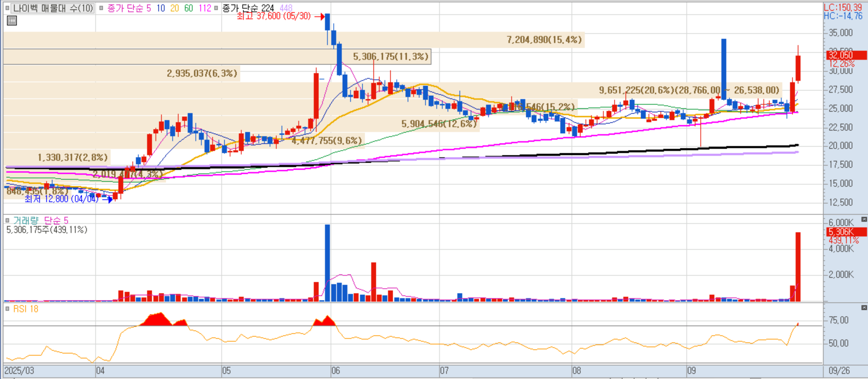
Task: Click the 06 month axis label
Action: click(336, 371)
